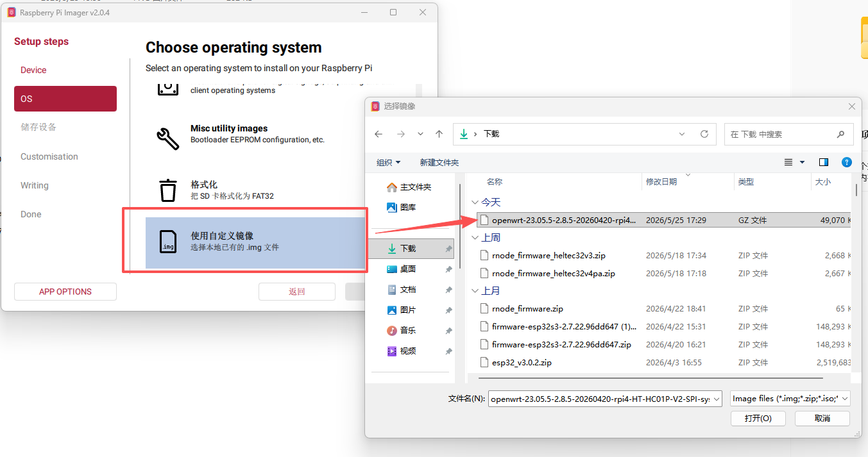Sort by 类型 column header
Screen dimensions: 868x457
click(772, 182)
